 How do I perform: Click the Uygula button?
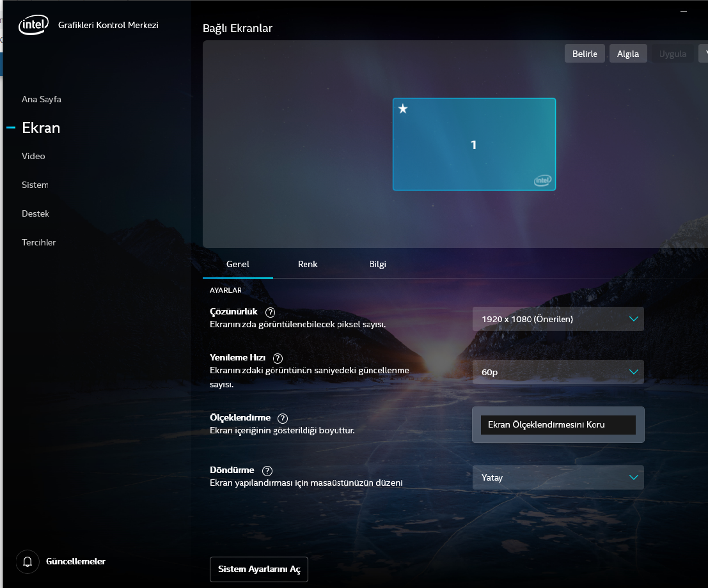(673, 54)
